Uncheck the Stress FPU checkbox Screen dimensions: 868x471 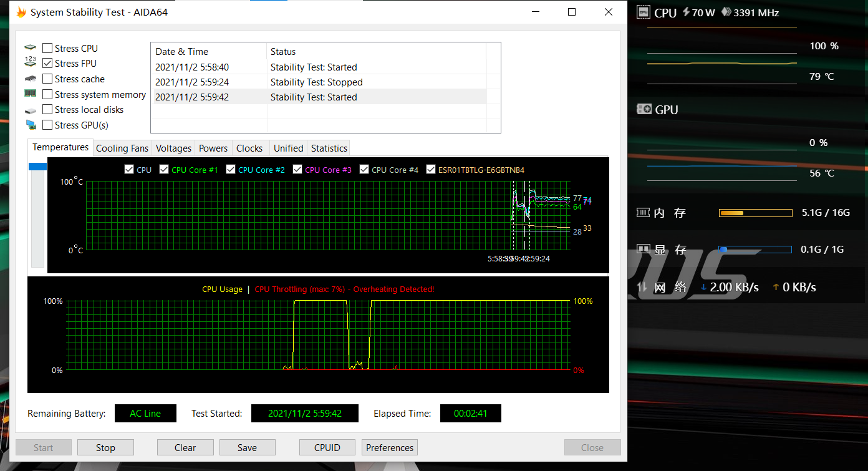click(47, 63)
